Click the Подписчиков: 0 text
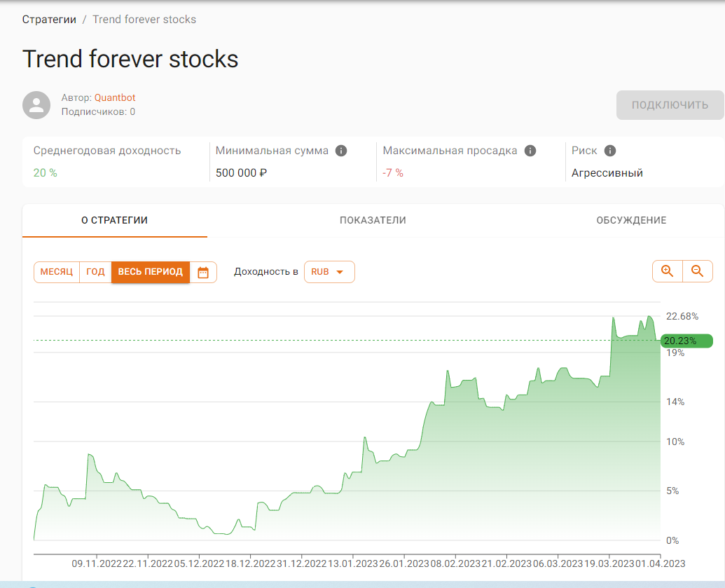This screenshot has height=588, width=725. 99,112
